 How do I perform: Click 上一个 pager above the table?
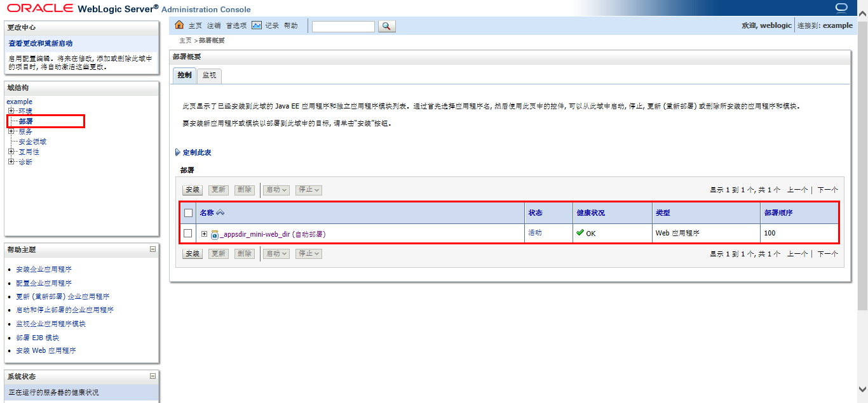click(797, 190)
